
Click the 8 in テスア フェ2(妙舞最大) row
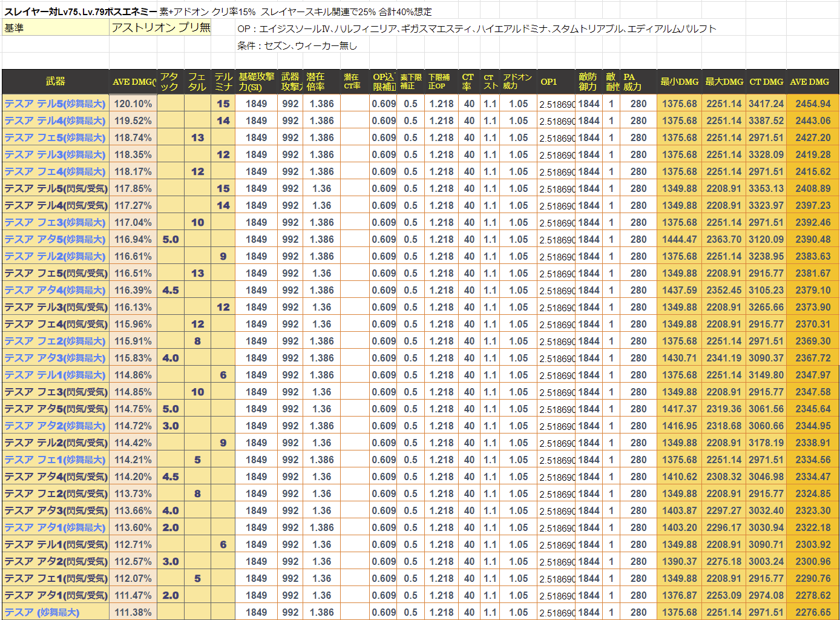pos(197,341)
